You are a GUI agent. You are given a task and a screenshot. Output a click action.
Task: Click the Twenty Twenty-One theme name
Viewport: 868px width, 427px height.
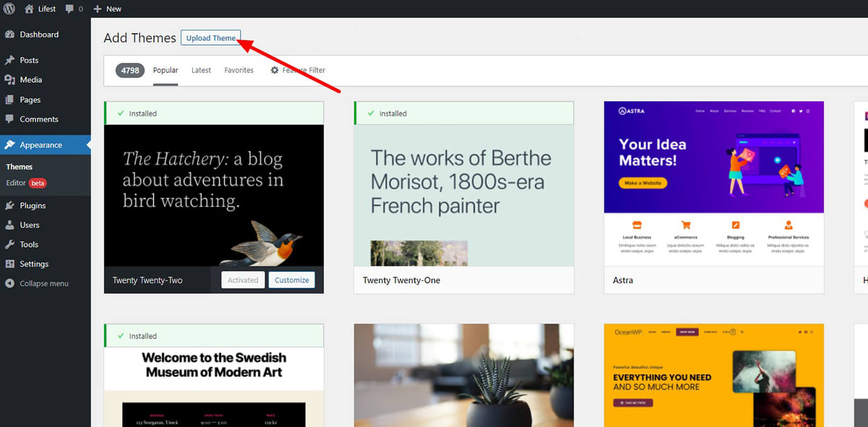pos(402,280)
